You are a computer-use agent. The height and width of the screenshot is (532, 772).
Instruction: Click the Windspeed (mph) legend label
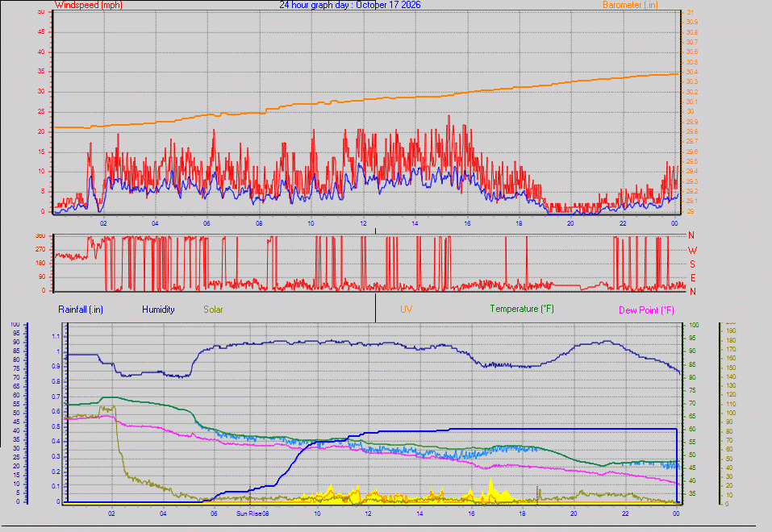pyautogui.click(x=89, y=5)
